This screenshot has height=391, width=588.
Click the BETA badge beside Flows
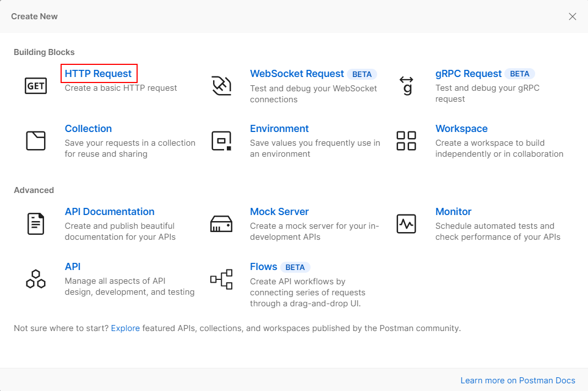[295, 267]
